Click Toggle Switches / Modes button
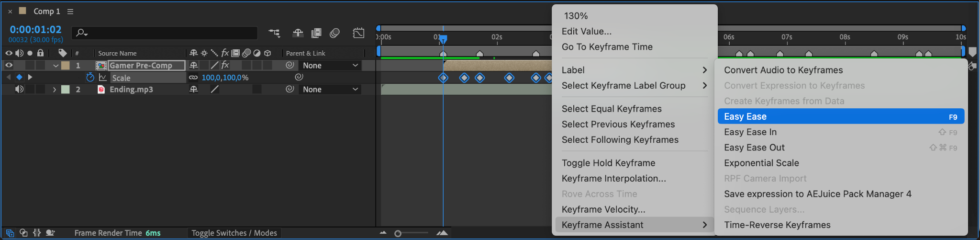 (x=234, y=233)
